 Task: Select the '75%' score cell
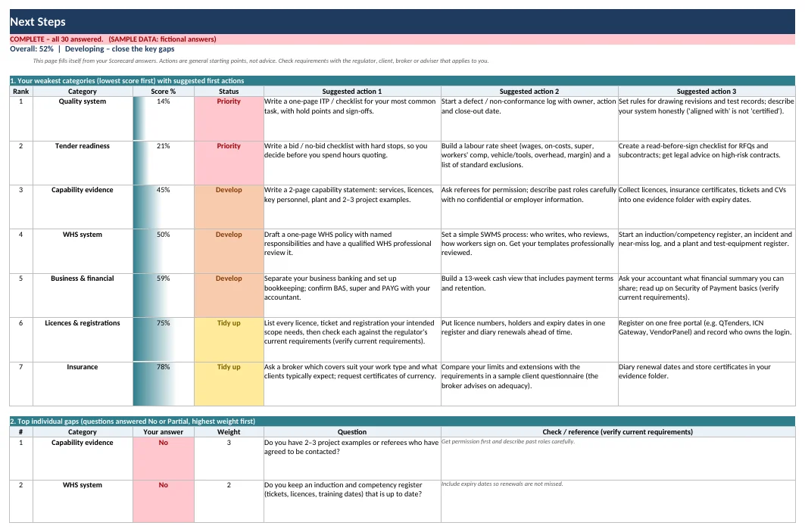(164, 340)
